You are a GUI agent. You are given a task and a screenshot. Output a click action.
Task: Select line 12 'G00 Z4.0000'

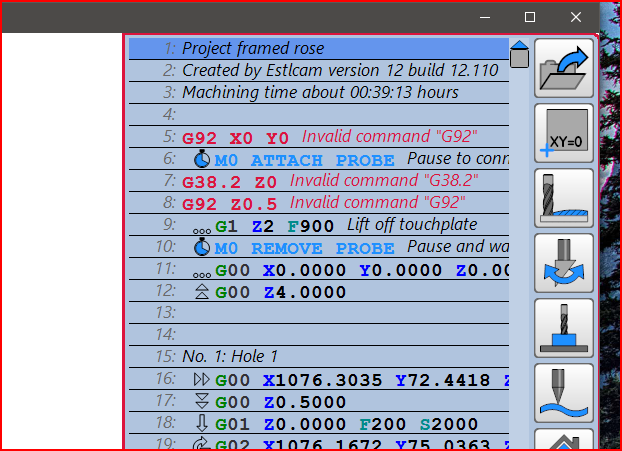(x=319, y=291)
